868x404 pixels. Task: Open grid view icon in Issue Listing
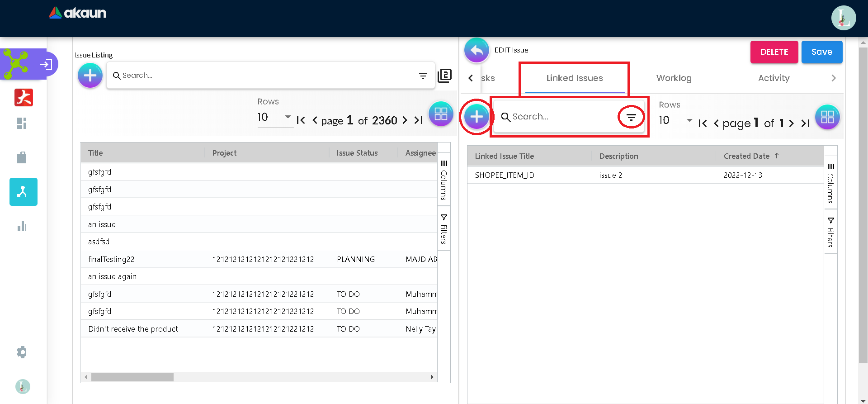coord(440,114)
